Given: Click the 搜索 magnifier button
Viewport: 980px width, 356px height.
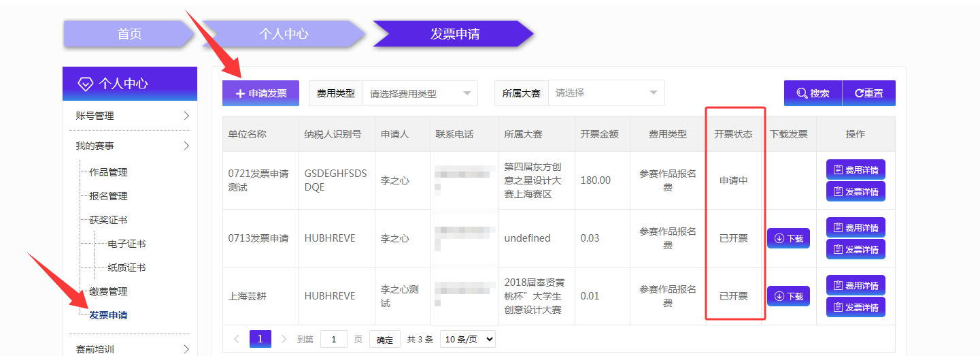Looking at the screenshot, I should coord(813,93).
